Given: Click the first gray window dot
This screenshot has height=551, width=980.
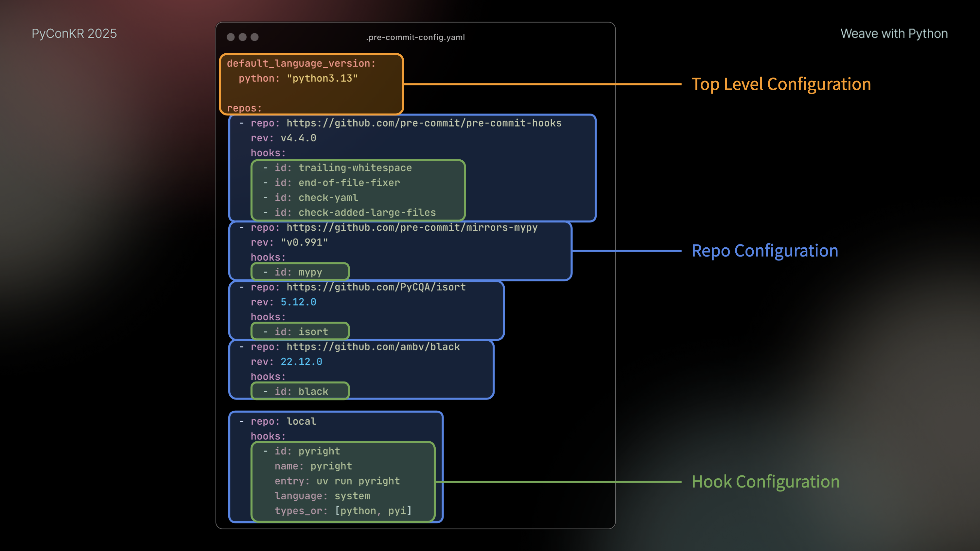Looking at the screenshot, I should (x=231, y=37).
